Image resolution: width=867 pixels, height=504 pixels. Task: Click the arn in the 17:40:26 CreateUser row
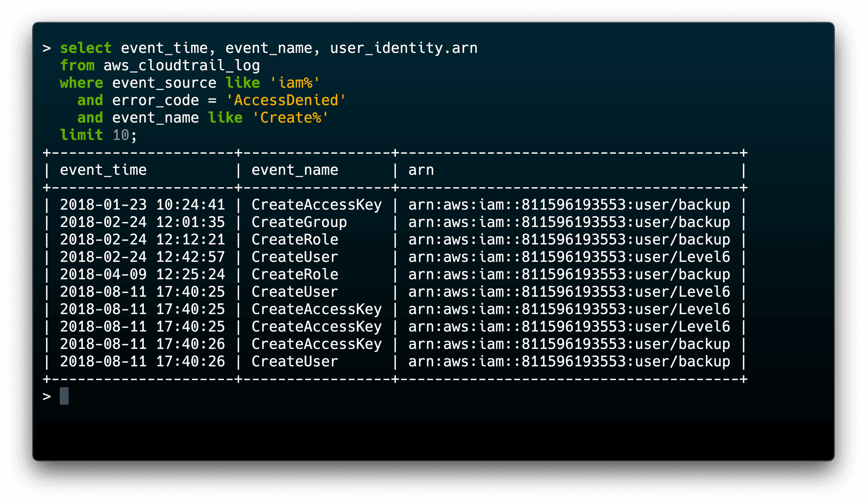click(x=569, y=361)
